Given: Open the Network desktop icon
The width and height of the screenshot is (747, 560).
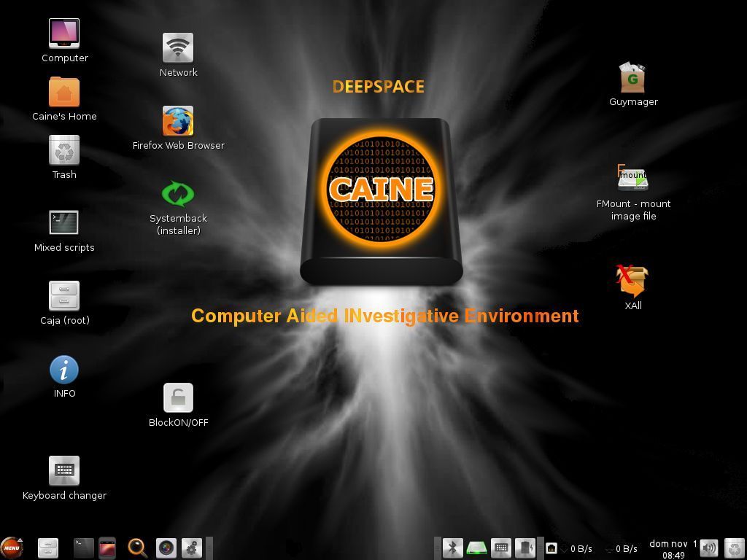Looking at the screenshot, I should click(178, 48).
